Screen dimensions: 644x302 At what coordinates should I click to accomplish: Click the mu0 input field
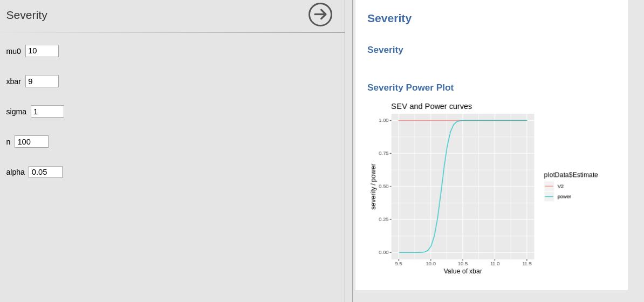42,51
